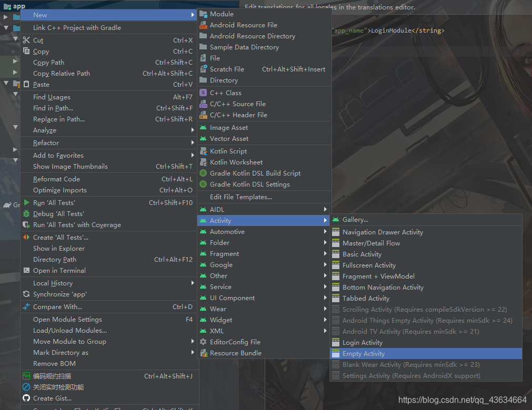This screenshot has height=410, width=532.
Task: Select Load/Unload Modules…
Action: coord(108,331)
